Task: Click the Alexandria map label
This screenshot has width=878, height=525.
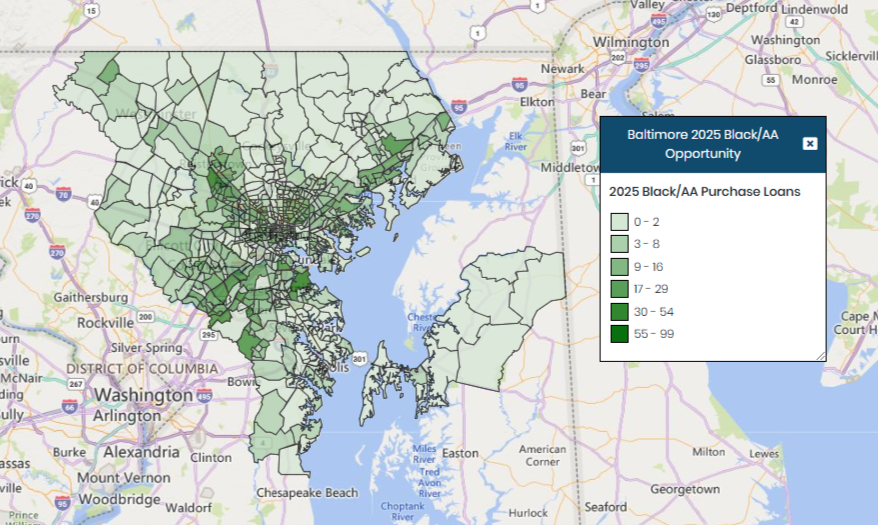Action: [142, 452]
